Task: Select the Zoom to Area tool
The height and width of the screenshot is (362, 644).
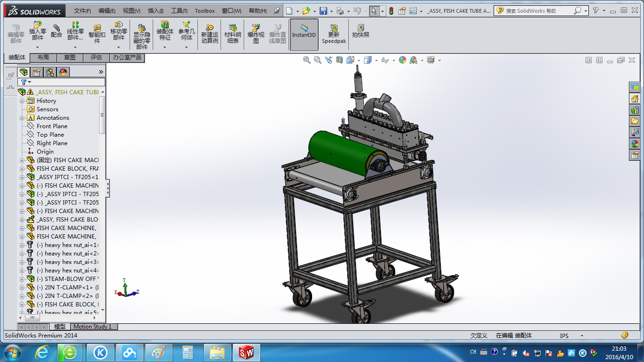Action: pos(317,60)
